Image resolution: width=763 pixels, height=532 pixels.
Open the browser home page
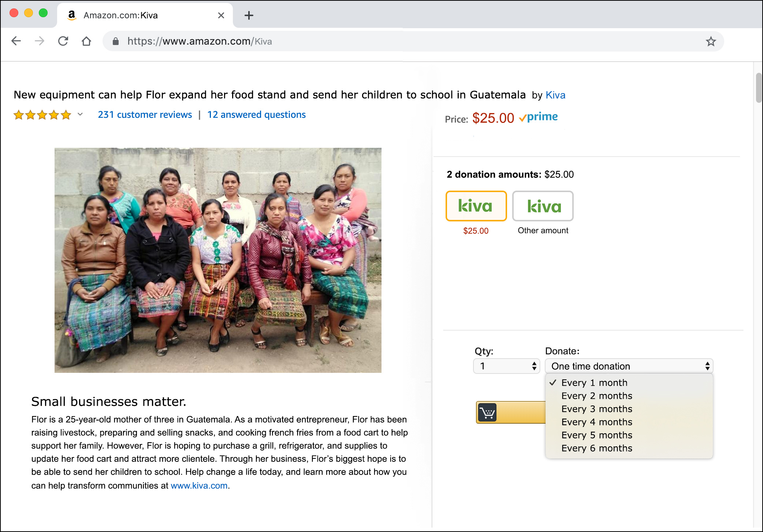click(86, 41)
